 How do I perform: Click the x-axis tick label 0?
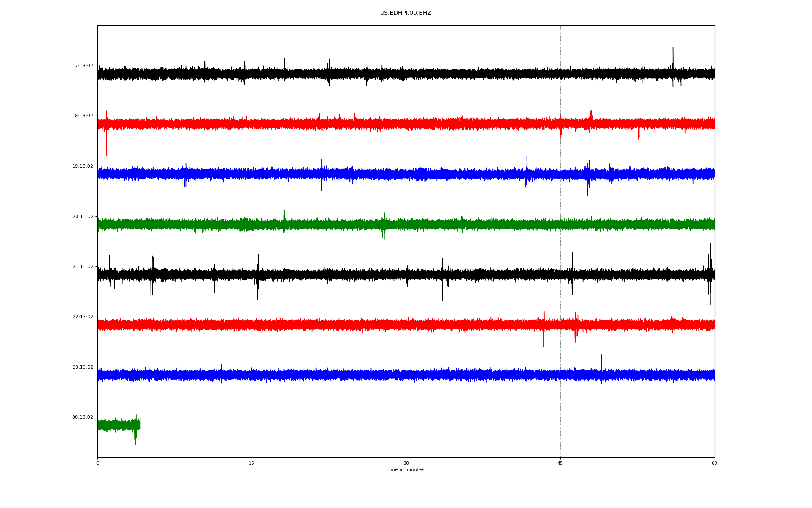98,463
